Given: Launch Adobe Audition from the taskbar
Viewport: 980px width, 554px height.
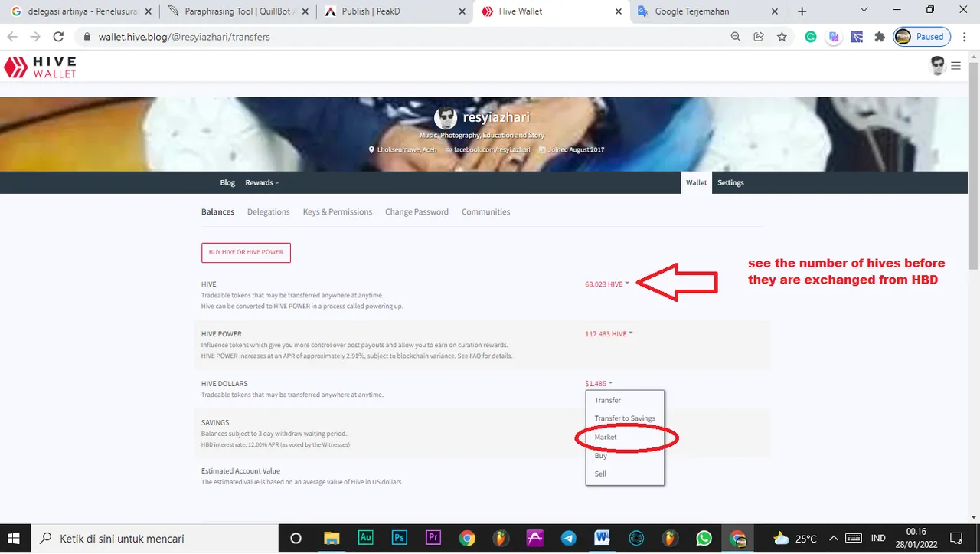Looking at the screenshot, I should [x=365, y=538].
